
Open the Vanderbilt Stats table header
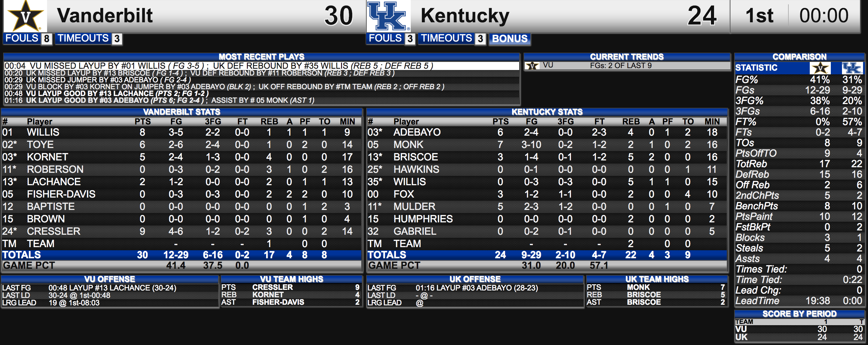[182, 112]
